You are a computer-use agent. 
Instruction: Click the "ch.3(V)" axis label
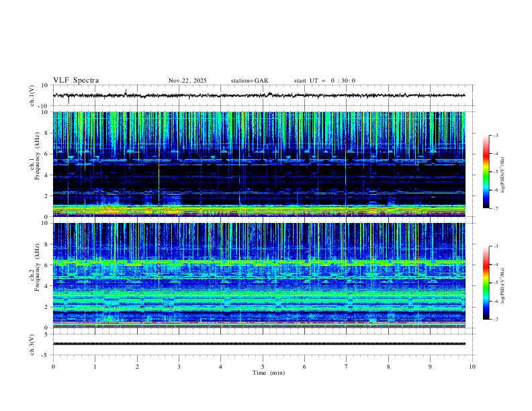coord(32,345)
